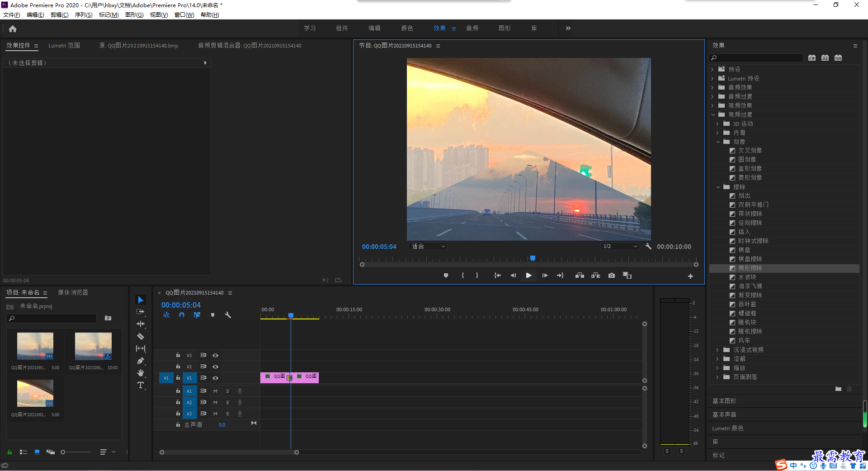This screenshot has height=471, width=868.
Task: Open the 文件(F) menu
Action: tap(12, 15)
